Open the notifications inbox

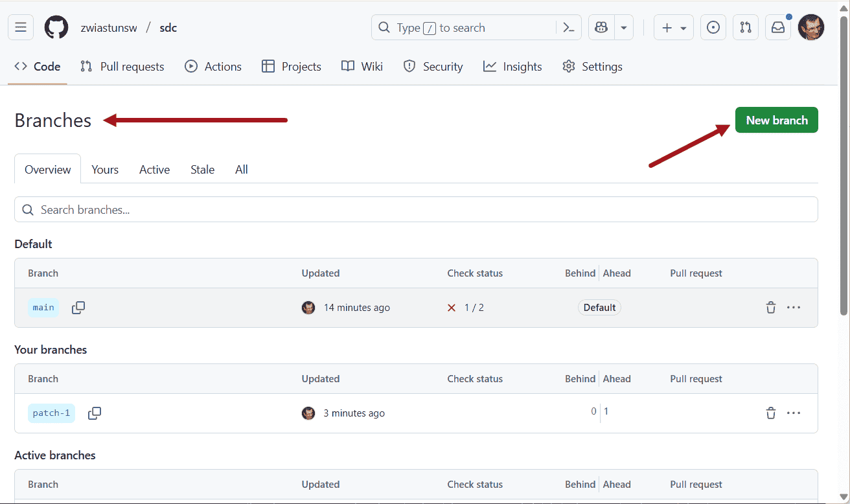(778, 28)
